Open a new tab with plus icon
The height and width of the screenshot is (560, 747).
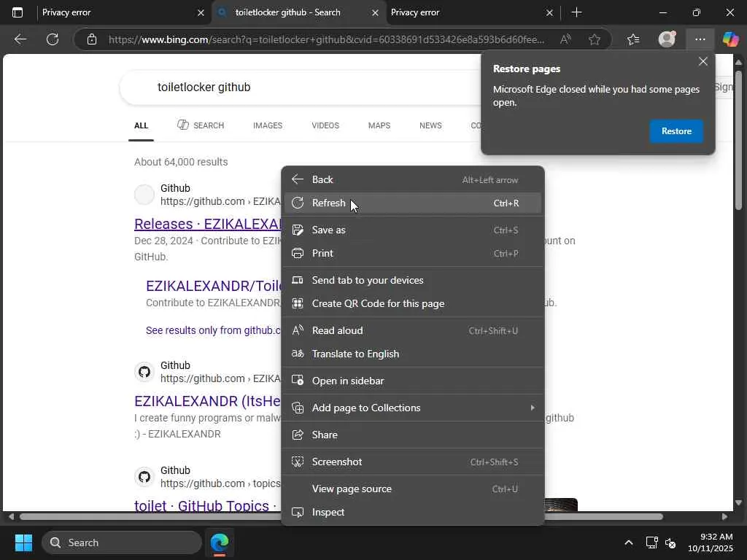(x=576, y=12)
